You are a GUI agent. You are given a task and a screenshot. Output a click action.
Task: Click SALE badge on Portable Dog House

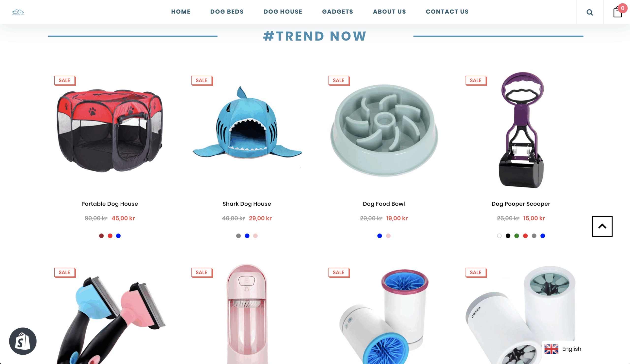point(64,80)
